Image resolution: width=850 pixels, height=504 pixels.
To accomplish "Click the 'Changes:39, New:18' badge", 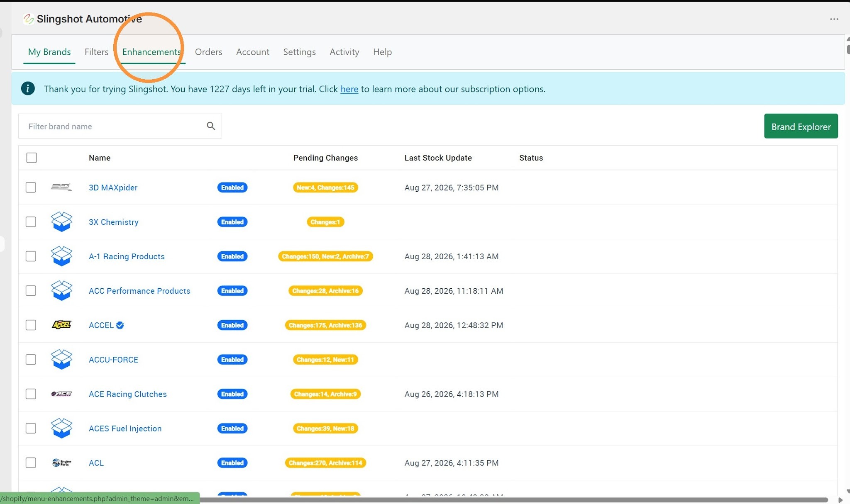I will point(325,429).
